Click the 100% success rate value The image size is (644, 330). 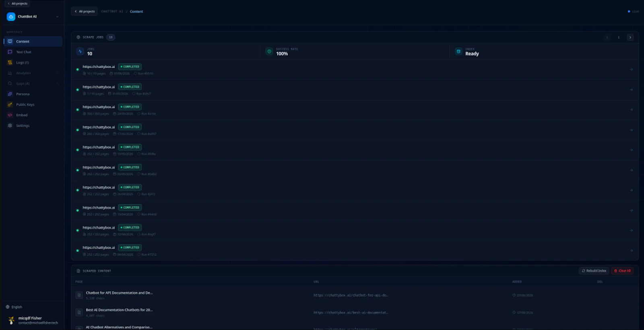pyautogui.click(x=282, y=54)
